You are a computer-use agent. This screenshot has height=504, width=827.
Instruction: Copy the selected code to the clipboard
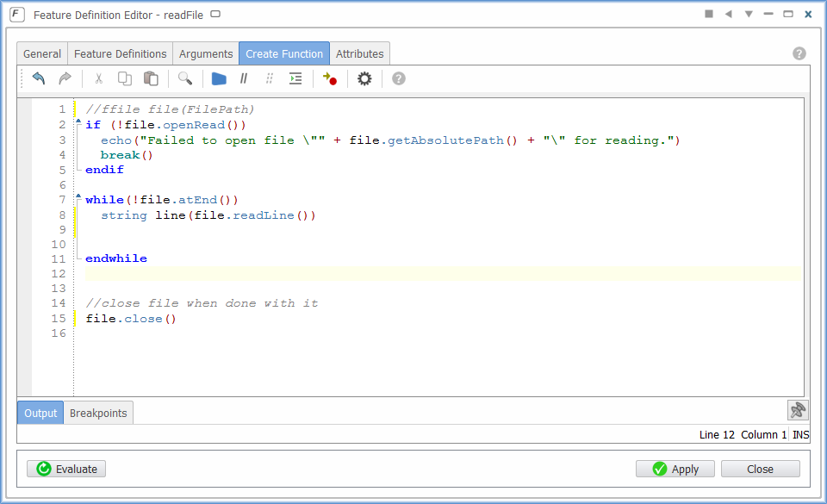(124, 78)
